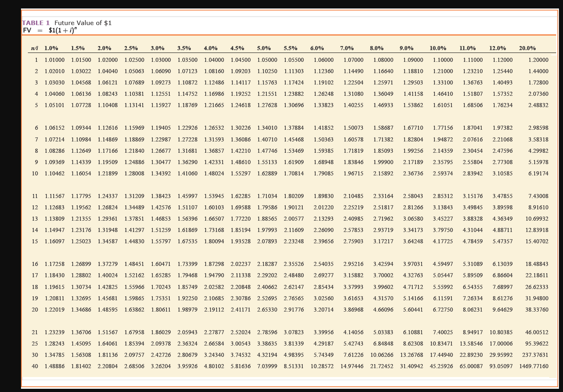Click the cell value 1.44000
This screenshot has width=563, height=392.
[x=538, y=71]
